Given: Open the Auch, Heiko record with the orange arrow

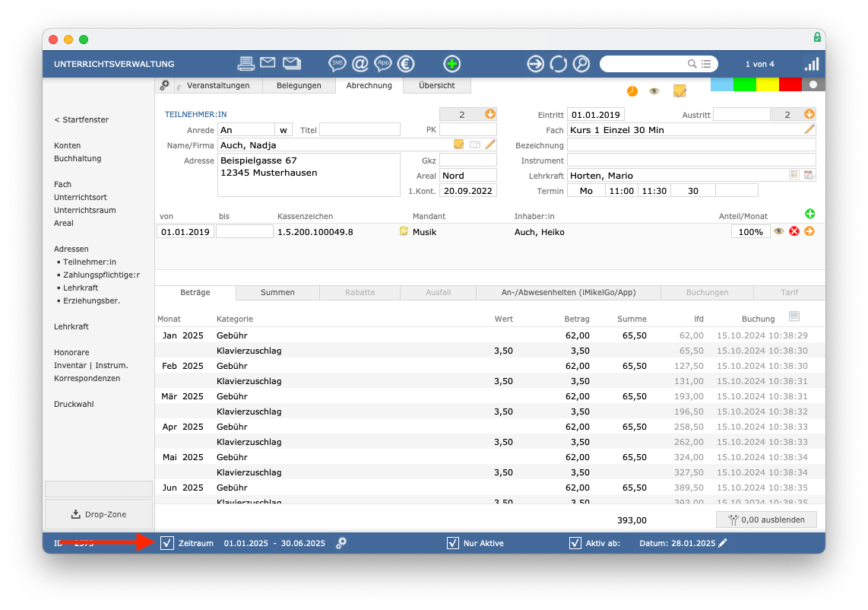Looking at the screenshot, I should [809, 231].
